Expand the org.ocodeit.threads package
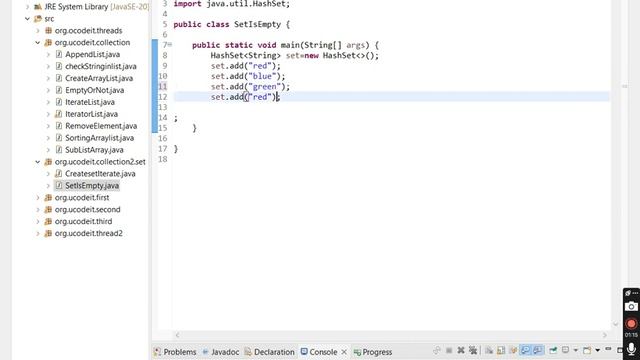 [38, 31]
